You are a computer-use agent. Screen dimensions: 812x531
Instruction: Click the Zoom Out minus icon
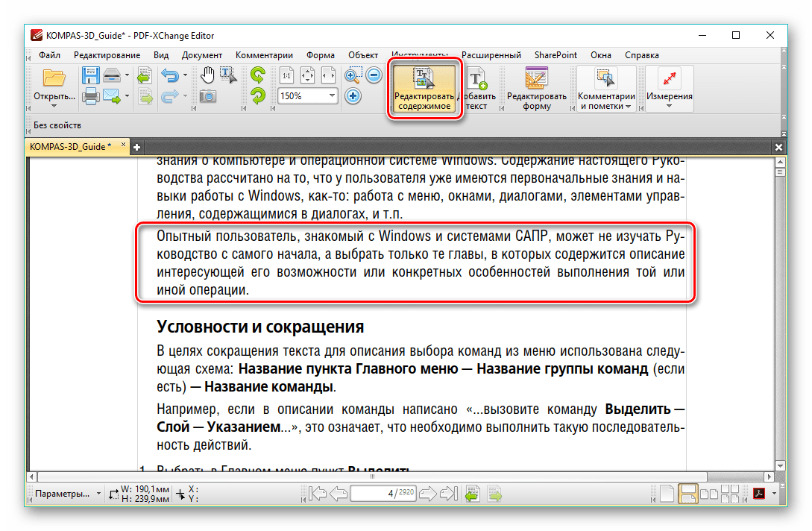pyautogui.click(x=374, y=75)
